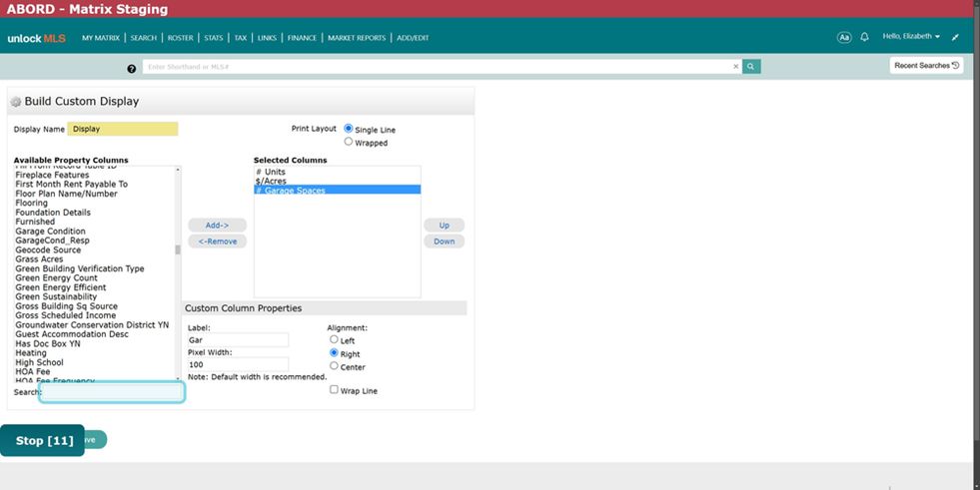Open the ROSTER menu
The height and width of the screenshot is (490, 980).
(180, 38)
